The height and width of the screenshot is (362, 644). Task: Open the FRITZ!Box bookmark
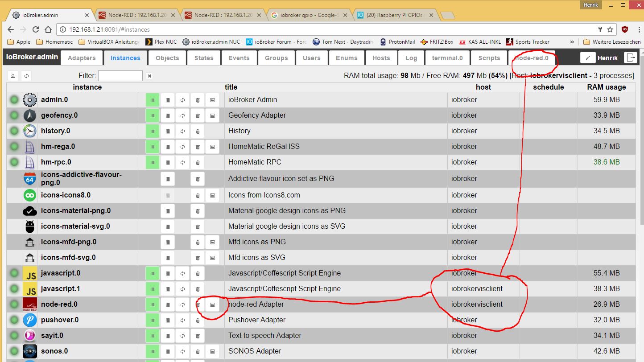click(x=437, y=42)
